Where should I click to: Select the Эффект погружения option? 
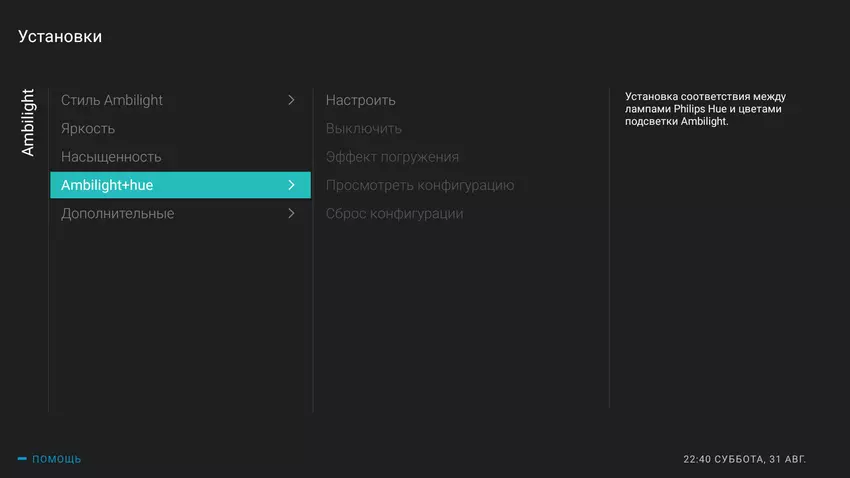[392, 157]
